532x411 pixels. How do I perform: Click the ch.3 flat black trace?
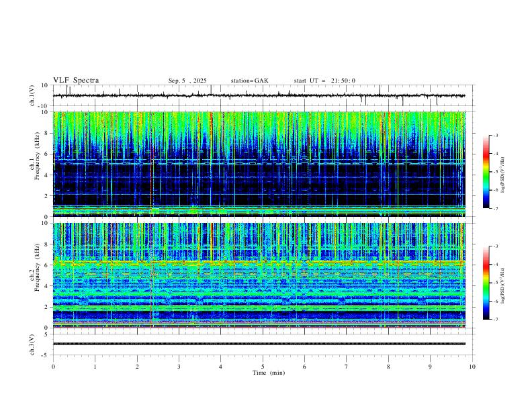pyautogui.click(x=259, y=344)
